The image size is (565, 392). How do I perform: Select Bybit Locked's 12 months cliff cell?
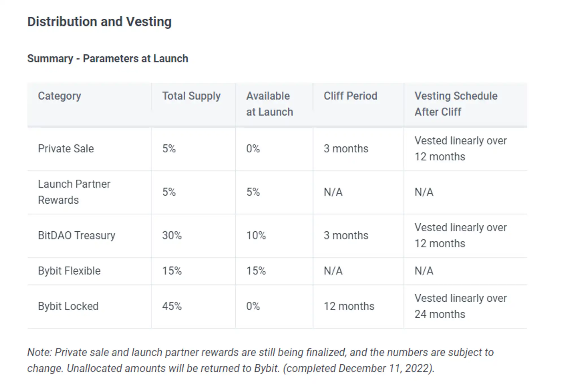(x=349, y=306)
